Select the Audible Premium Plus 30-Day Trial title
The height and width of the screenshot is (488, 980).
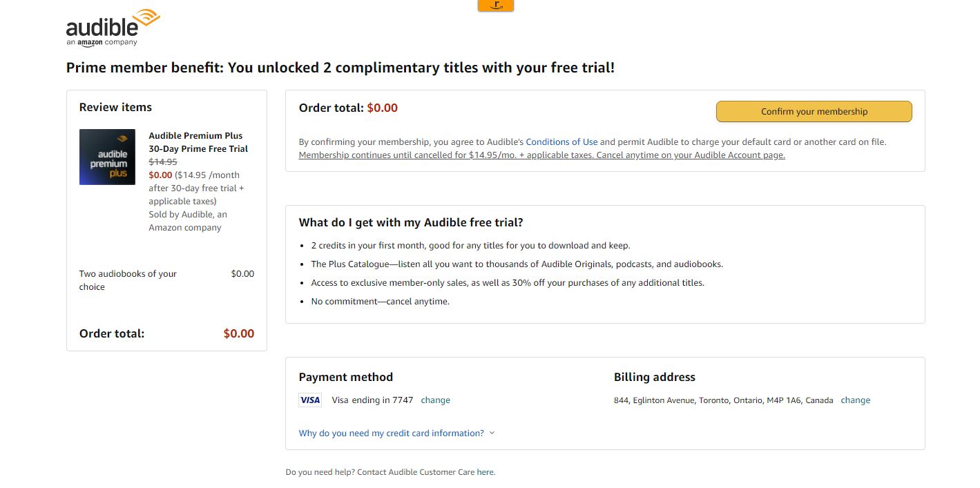198,142
